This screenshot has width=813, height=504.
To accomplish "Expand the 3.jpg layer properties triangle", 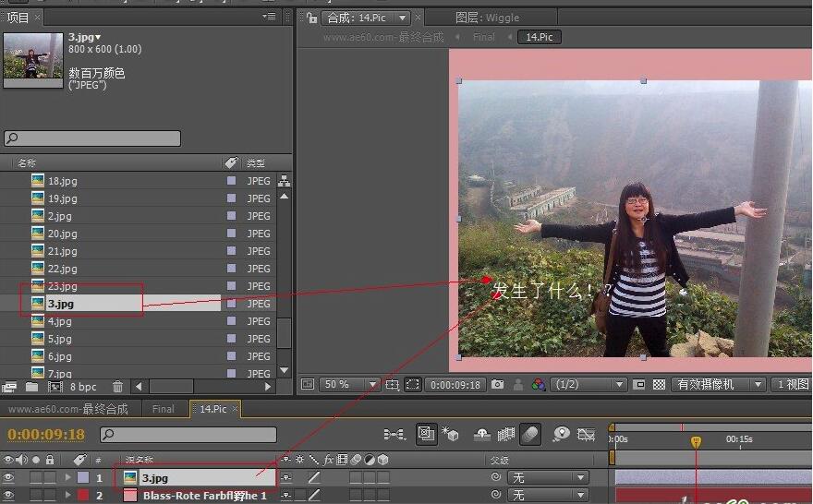I will (x=67, y=478).
